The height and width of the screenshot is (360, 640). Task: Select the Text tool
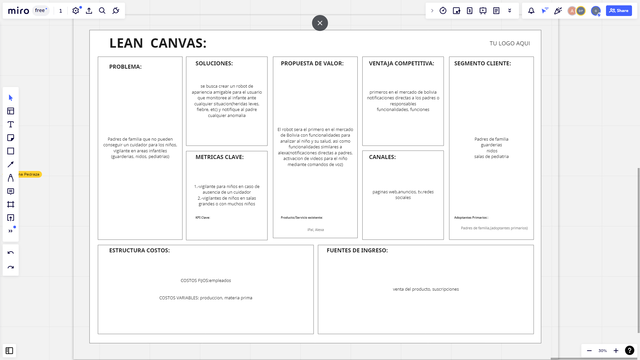point(11,124)
